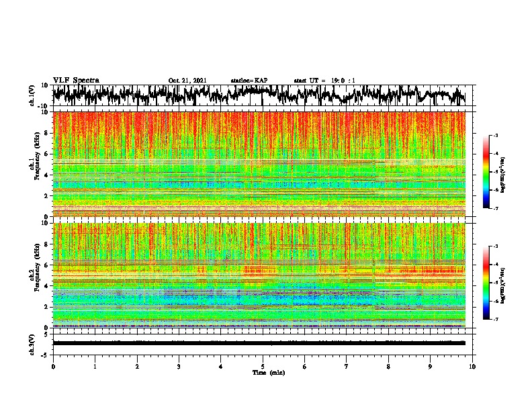Click the "2" kHz tick of ch.2 spectrogram
Viewport: 532px width, 411px height.
pos(46,307)
